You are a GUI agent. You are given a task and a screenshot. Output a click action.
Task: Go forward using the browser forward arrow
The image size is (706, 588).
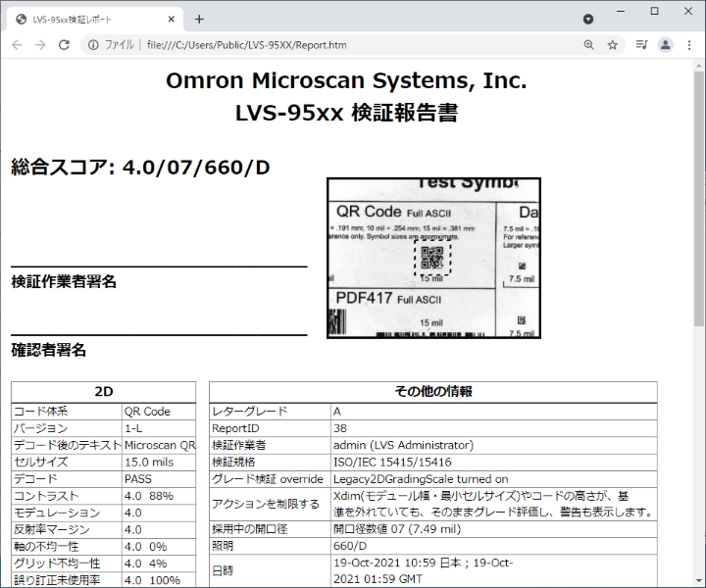pos(40,44)
